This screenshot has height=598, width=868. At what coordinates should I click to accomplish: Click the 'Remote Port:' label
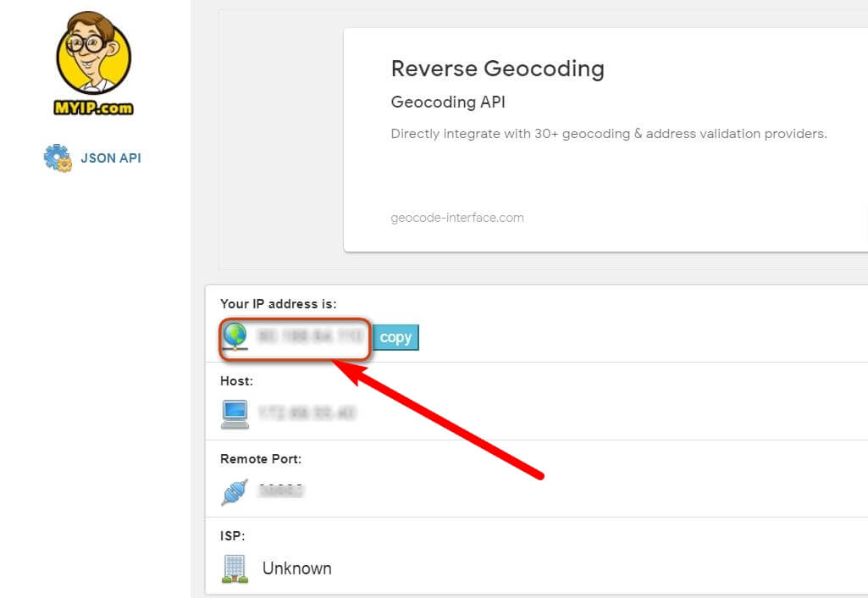[261, 459]
